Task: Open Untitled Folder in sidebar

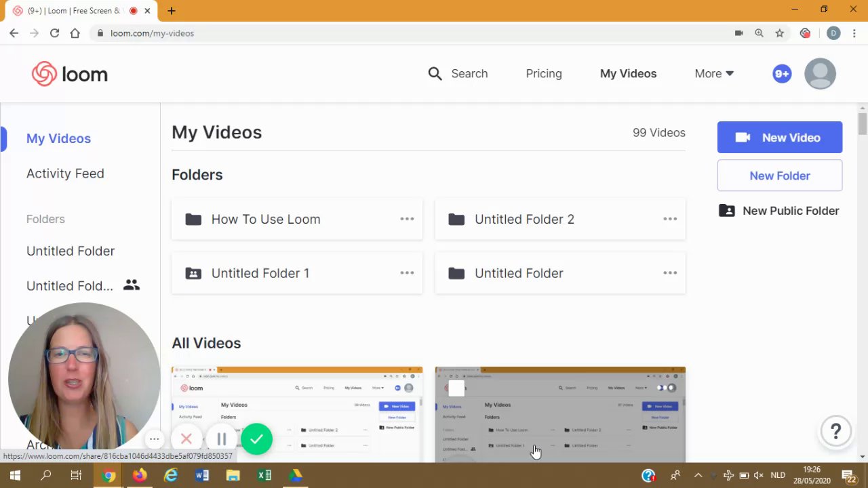Action: (x=71, y=251)
